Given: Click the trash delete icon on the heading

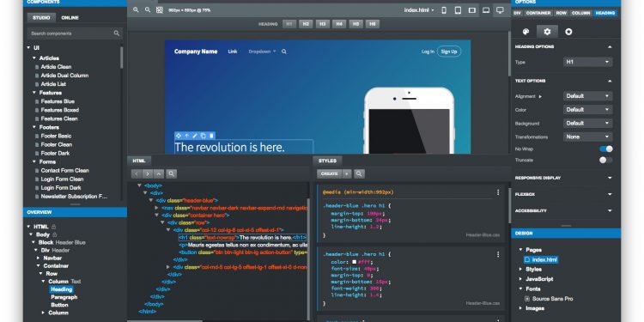Looking at the screenshot, I should click(211, 136).
